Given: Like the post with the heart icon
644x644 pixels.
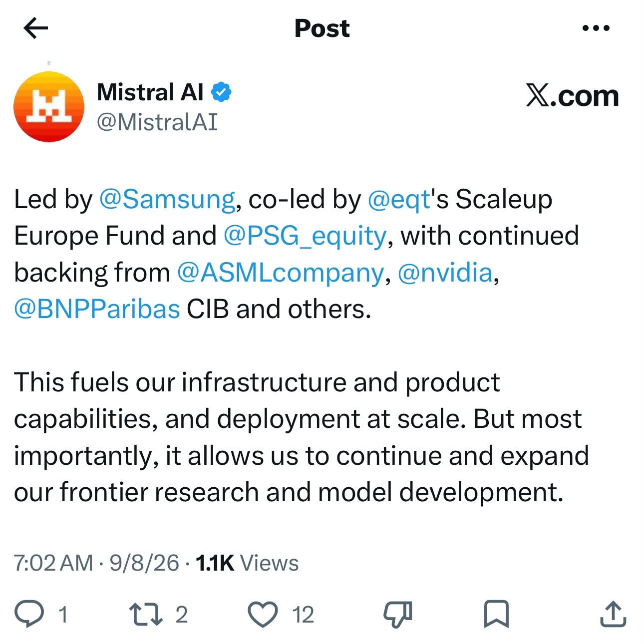Looking at the screenshot, I should 263,614.
